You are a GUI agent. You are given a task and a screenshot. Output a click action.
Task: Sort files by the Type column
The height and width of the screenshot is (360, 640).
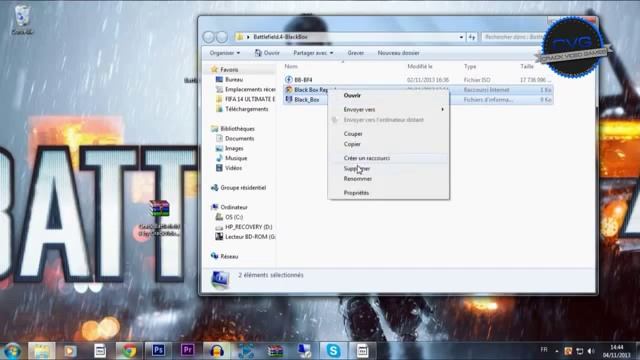coord(470,66)
